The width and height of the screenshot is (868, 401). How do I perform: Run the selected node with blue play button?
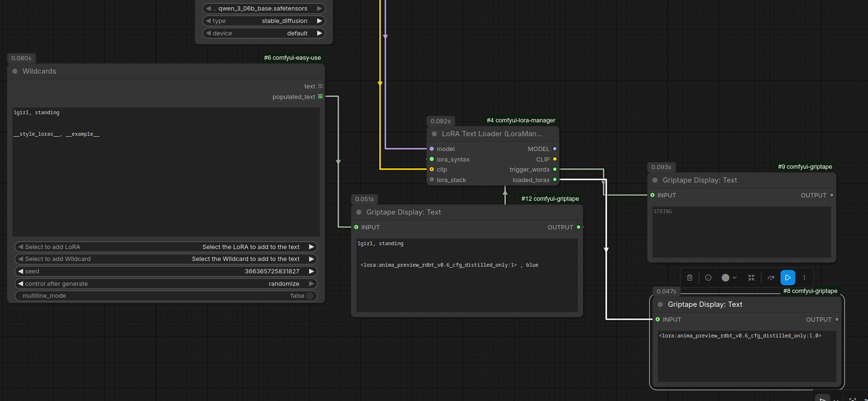[788, 278]
